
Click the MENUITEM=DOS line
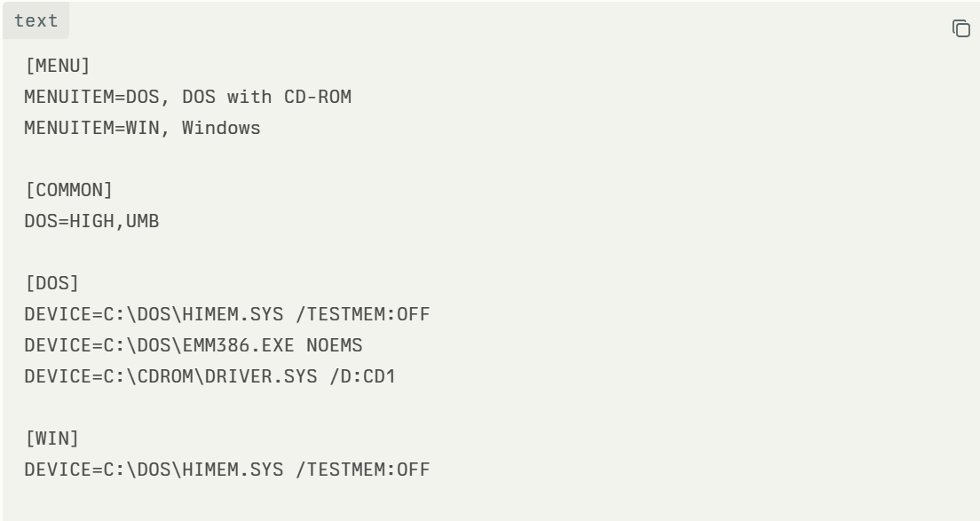point(188,98)
